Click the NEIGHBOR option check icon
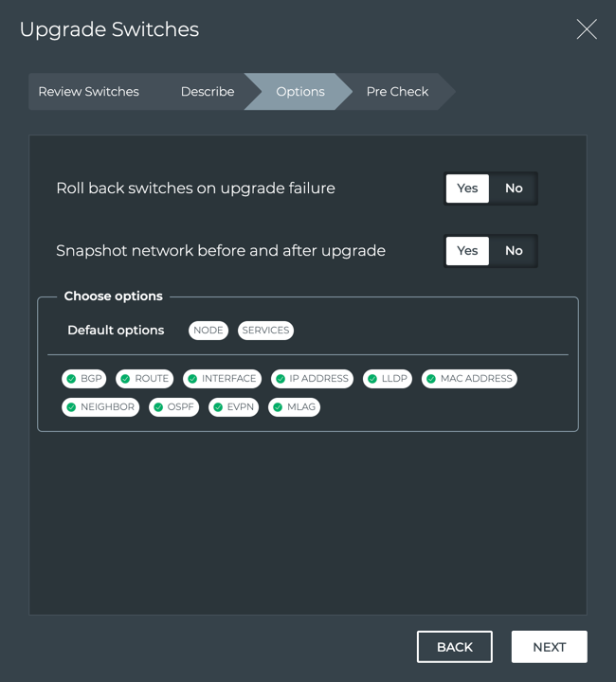This screenshot has width=616, height=682. (71, 407)
